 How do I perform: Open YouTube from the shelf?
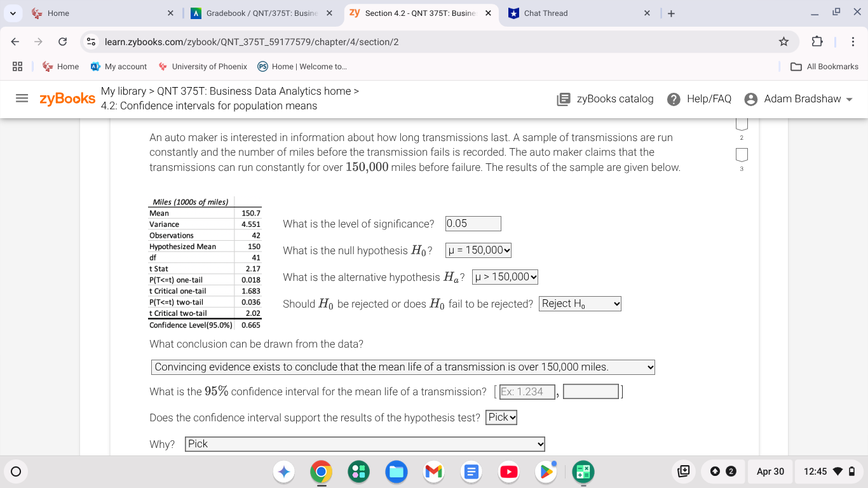click(x=509, y=471)
